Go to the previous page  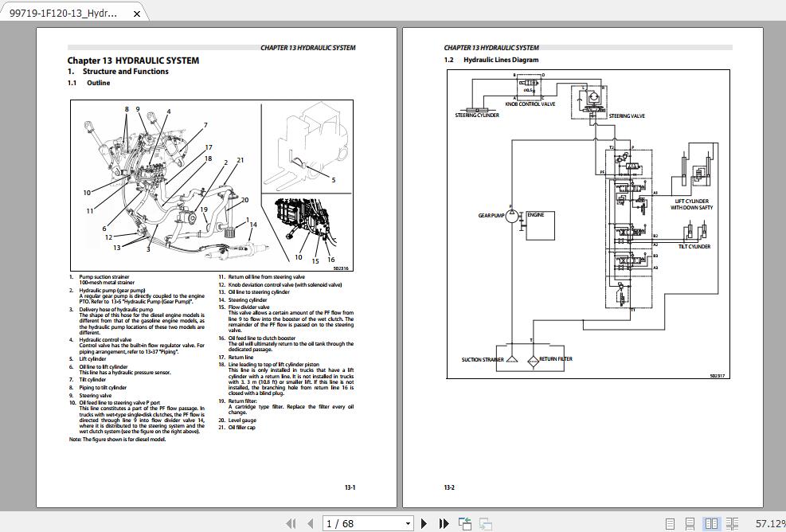coord(310,523)
